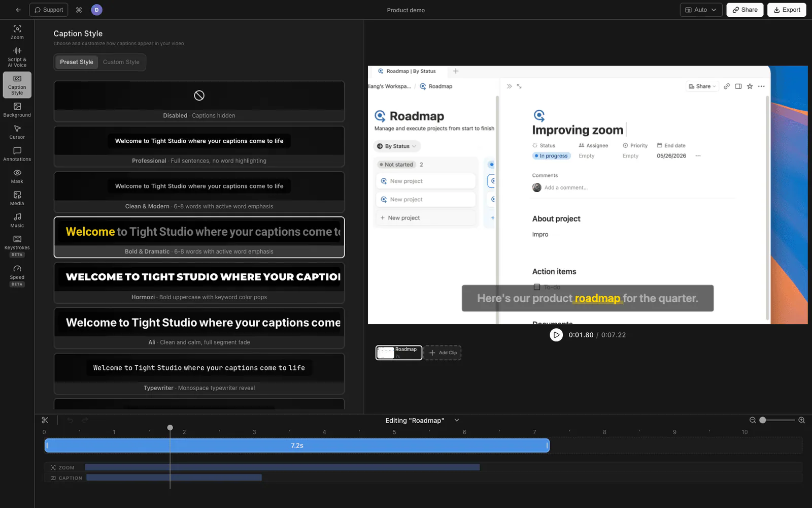Click the left trim handle of clip
Image resolution: width=812 pixels, height=508 pixels.
47,446
